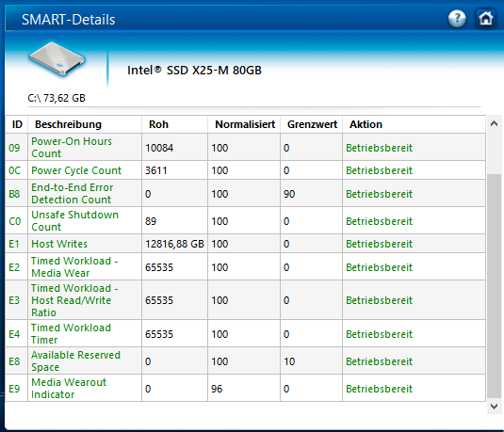Image resolution: width=504 pixels, height=432 pixels.
Task: Sort by the ID column header
Action: [17, 124]
